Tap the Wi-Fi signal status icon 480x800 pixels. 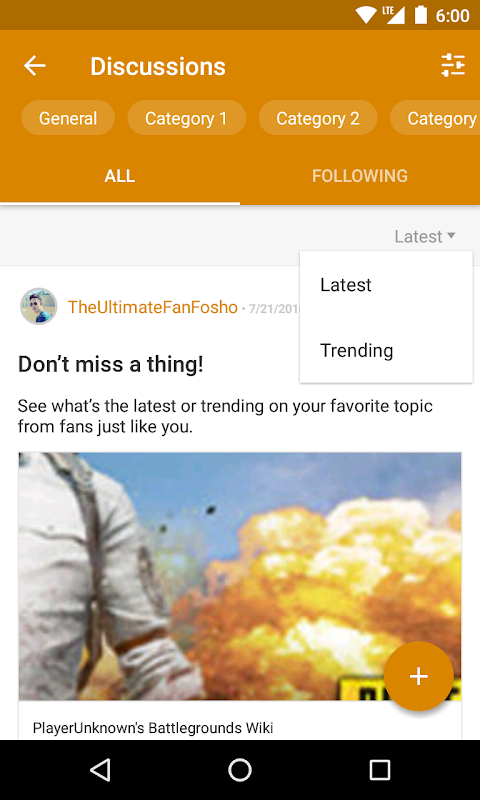pyautogui.click(x=366, y=15)
